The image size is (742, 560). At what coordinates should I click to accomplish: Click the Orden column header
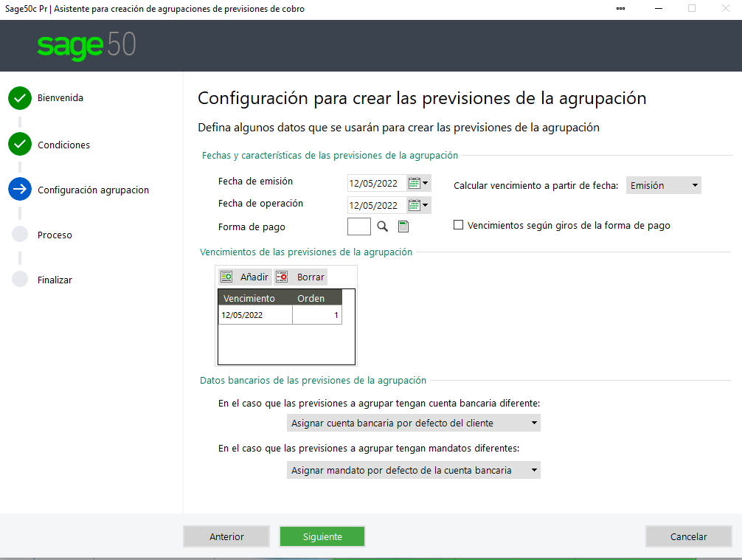pos(317,298)
